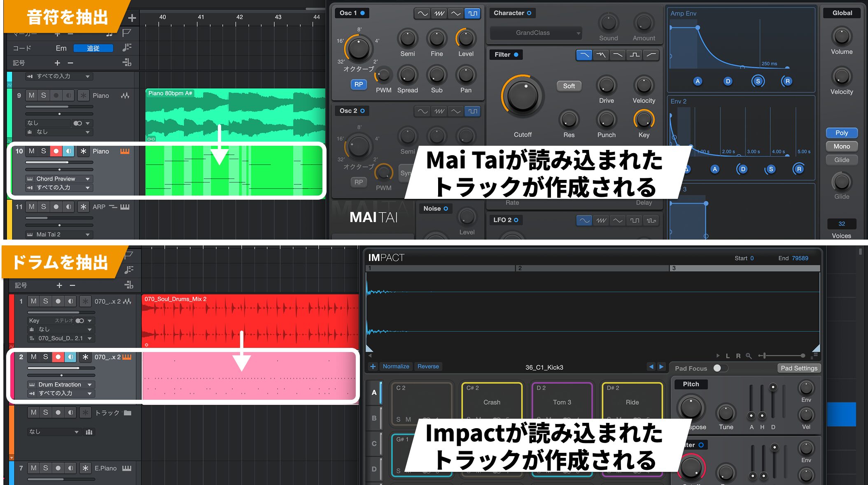This screenshot has height=485, width=868.
Task: Open GrandClass character dropdown
Action: click(x=536, y=33)
